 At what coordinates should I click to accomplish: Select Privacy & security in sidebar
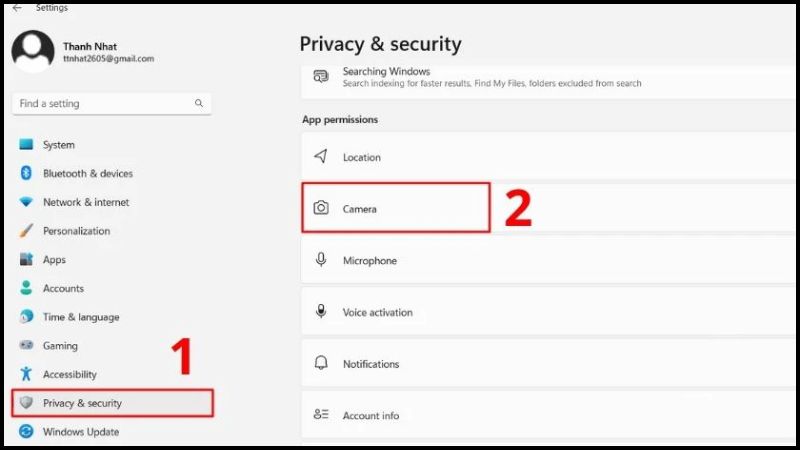click(x=82, y=403)
